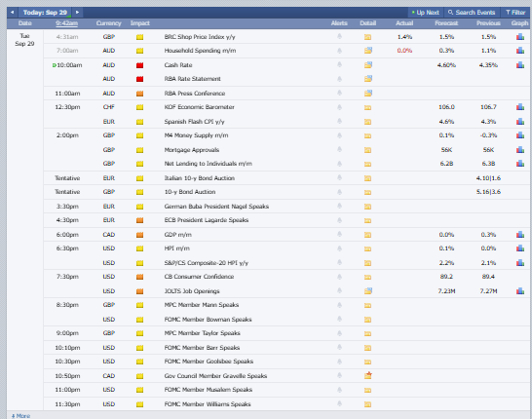Open graph for BRC Shop Price Index
The image size is (532, 419).
[x=520, y=37]
